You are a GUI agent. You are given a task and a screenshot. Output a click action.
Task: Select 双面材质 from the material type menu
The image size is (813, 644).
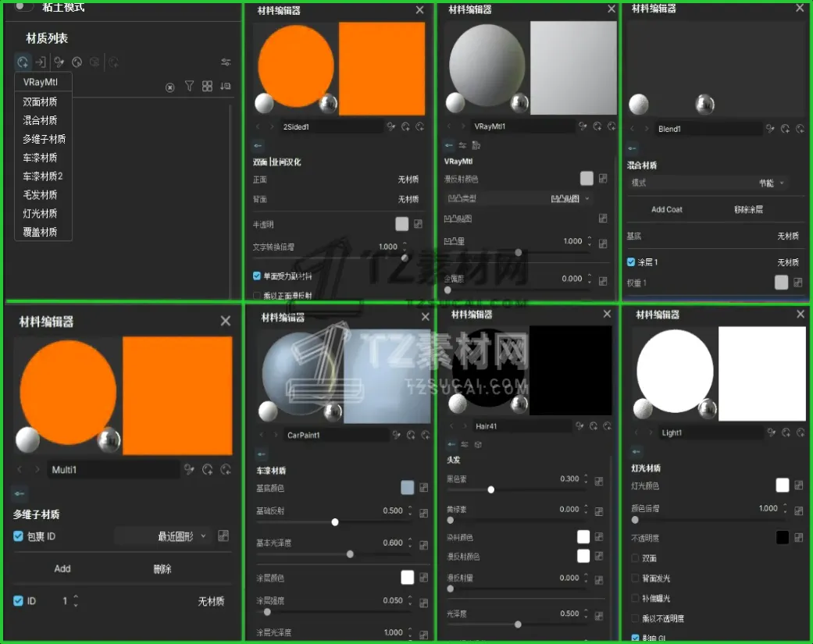click(x=40, y=101)
